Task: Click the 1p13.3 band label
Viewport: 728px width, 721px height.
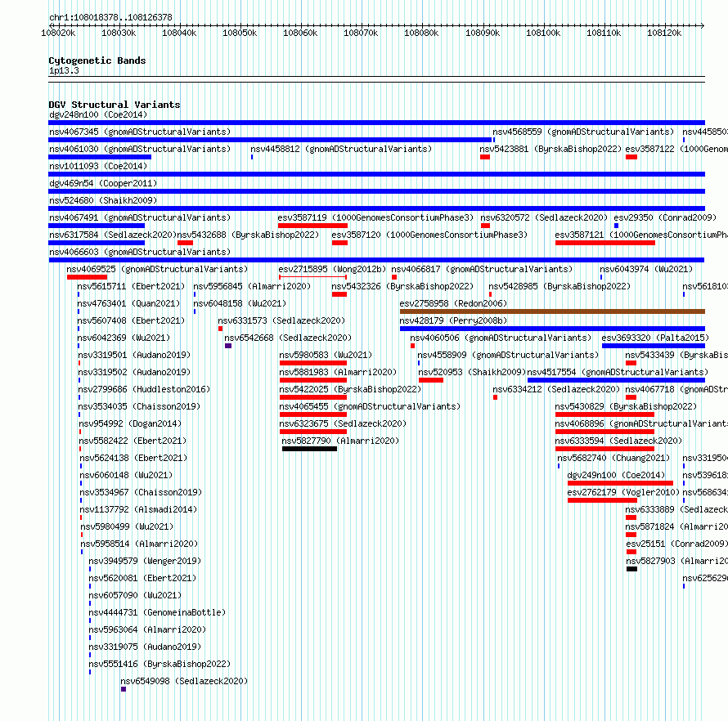Action: (x=64, y=70)
